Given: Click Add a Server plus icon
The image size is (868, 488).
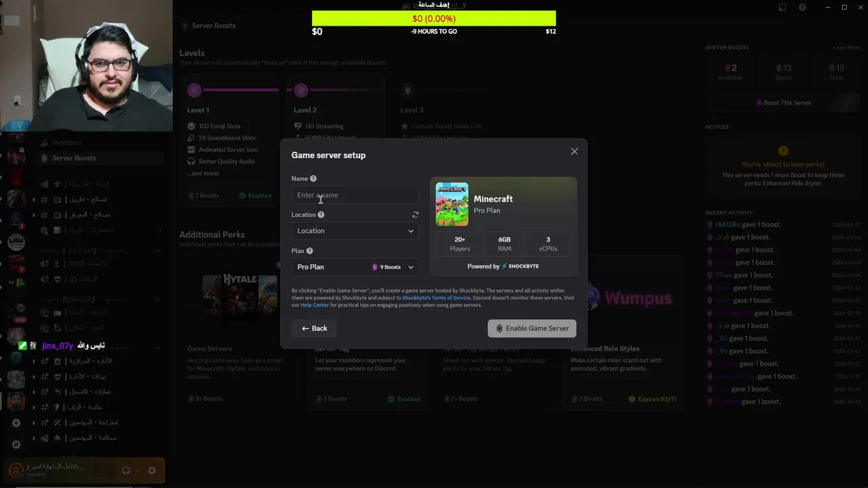Looking at the screenshot, I should click(x=16, y=423).
